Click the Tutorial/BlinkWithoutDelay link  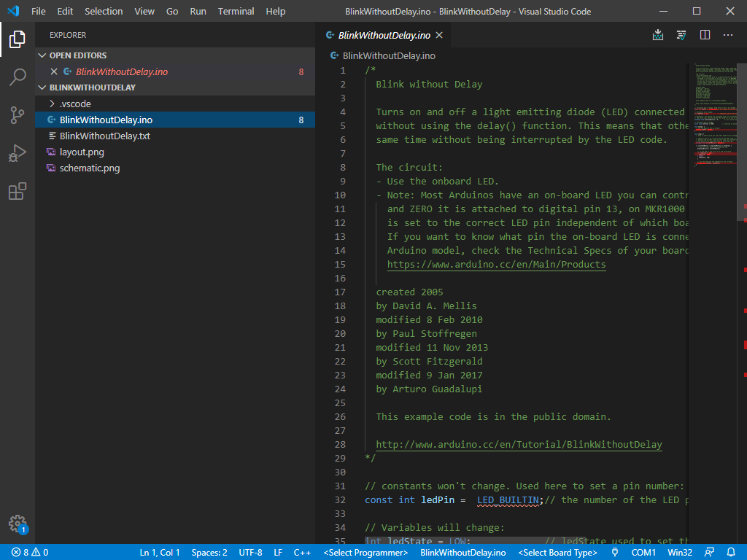click(519, 444)
